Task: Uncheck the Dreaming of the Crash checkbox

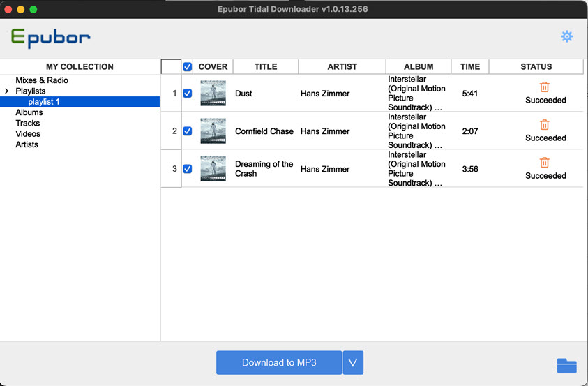Action: 187,169
